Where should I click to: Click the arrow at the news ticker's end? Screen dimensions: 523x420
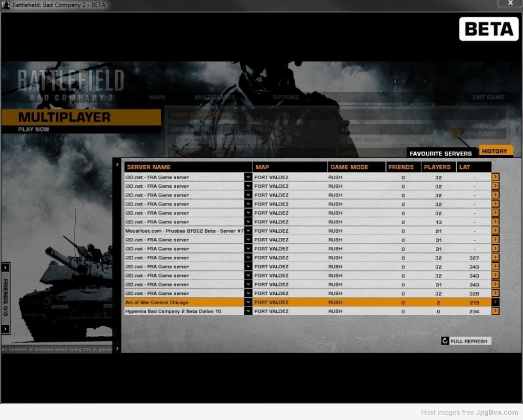tap(117, 348)
